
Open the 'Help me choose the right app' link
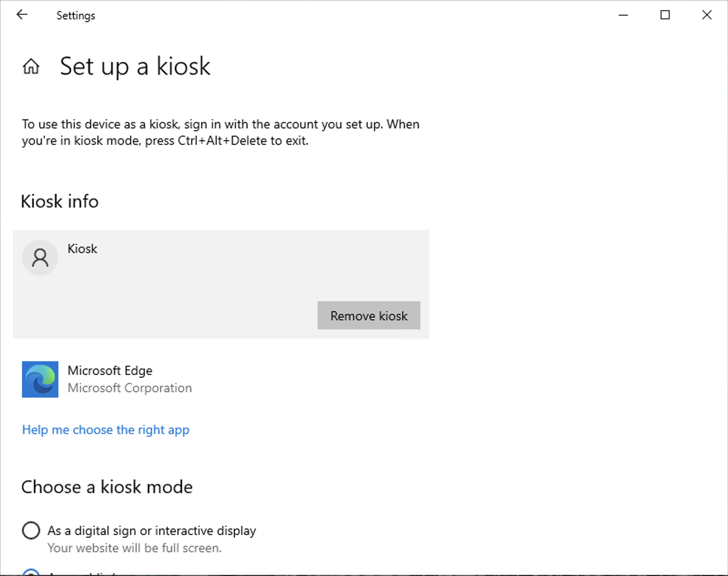106,430
